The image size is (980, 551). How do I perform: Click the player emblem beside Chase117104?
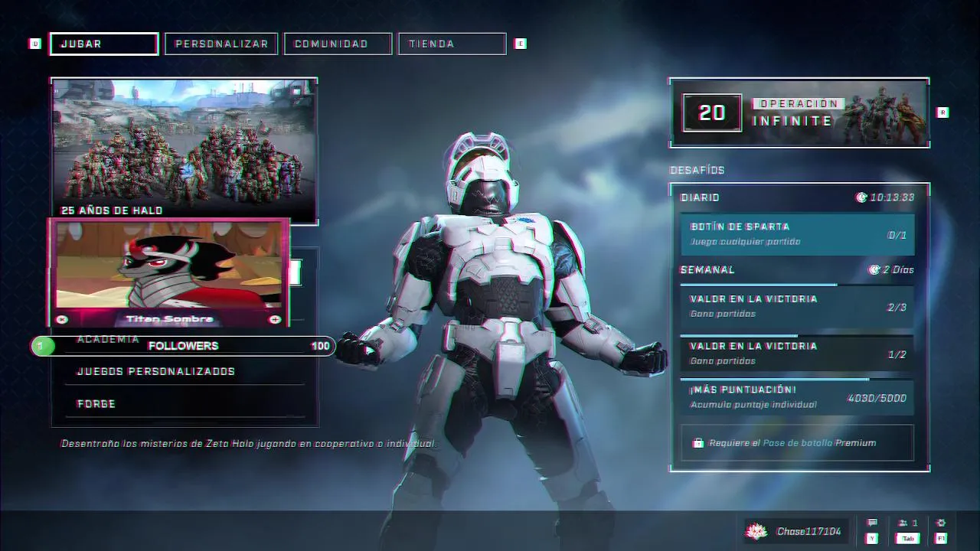tap(756, 531)
